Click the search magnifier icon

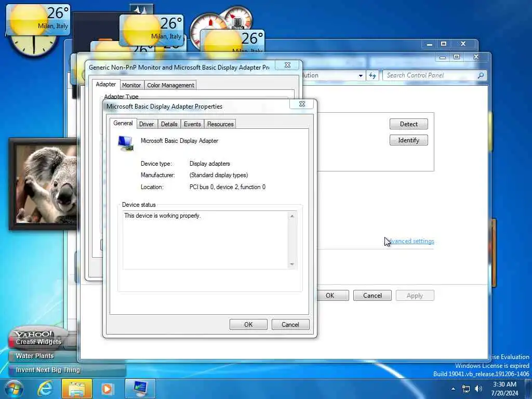[481, 75]
